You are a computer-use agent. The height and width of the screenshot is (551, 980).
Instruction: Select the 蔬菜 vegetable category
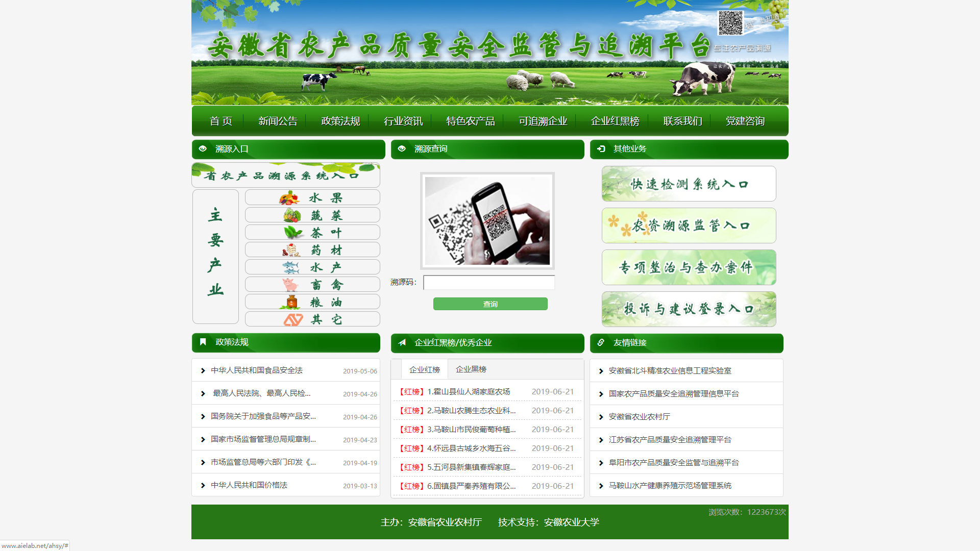coord(312,215)
